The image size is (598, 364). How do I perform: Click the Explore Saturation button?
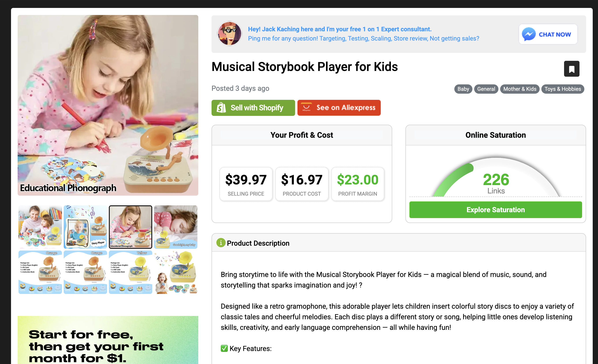(x=495, y=210)
